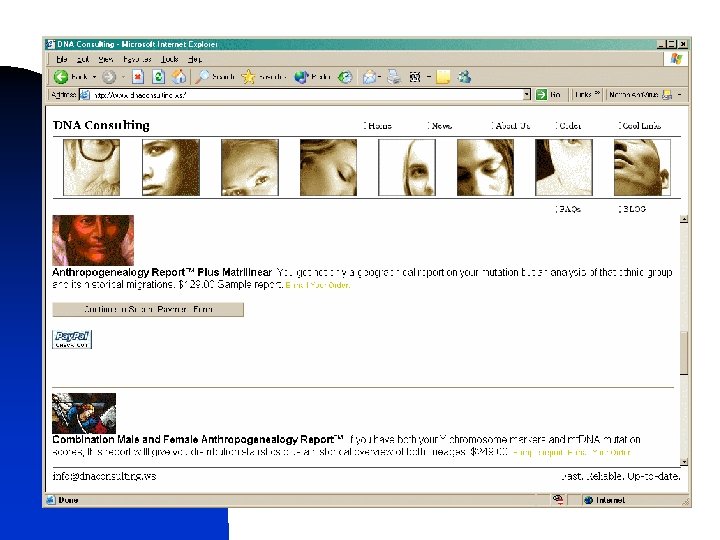Click the Go button arrow

pos(541,95)
